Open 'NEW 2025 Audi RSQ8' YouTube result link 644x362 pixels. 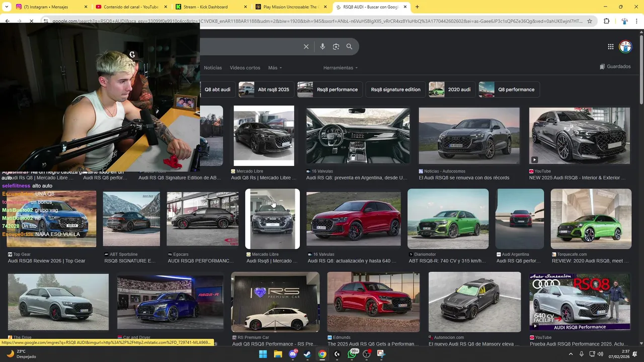pos(577,177)
